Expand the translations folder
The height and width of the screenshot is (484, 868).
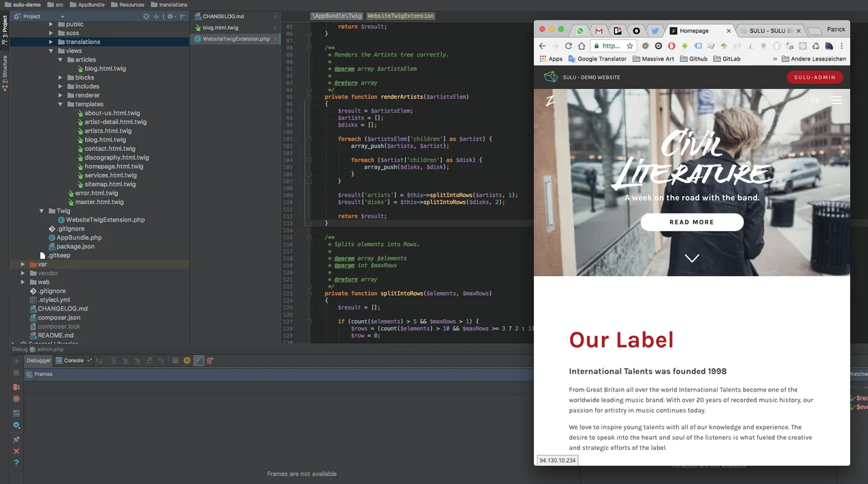coord(51,42)
